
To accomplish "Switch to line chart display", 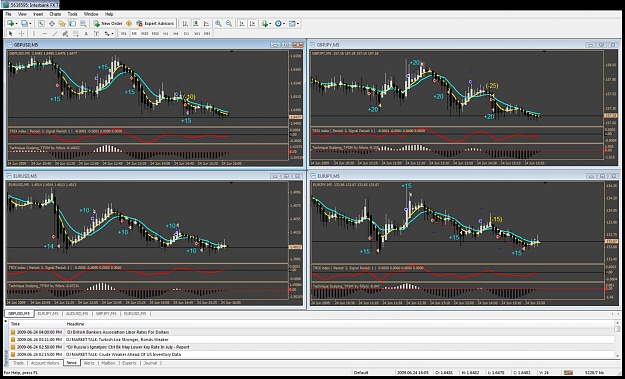I will tap(206, 24).
